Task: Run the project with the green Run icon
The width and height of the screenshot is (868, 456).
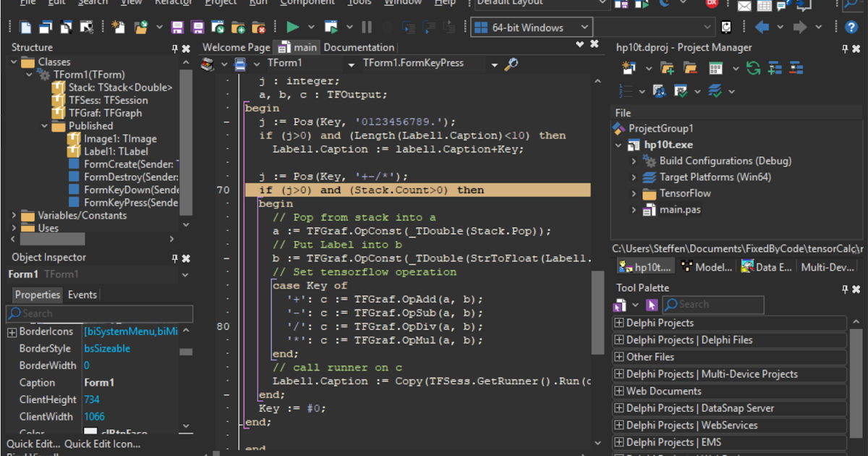Action: coord(294,27)
